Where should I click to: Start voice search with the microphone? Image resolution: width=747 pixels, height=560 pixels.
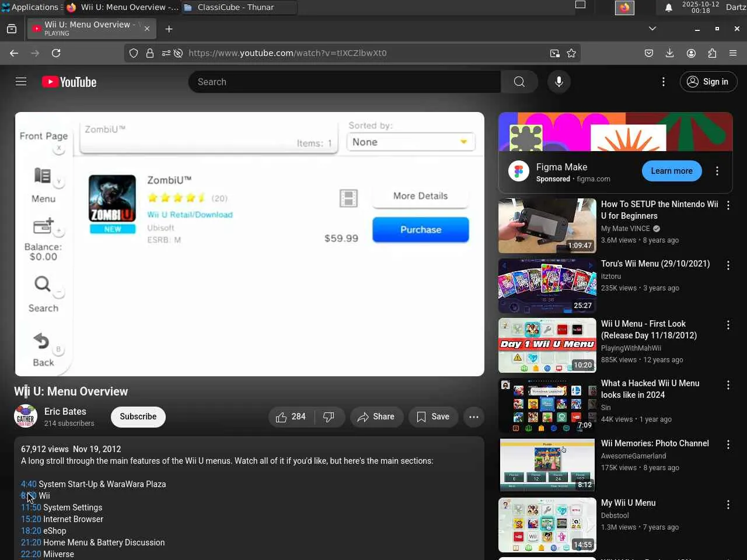pos(559,82)
